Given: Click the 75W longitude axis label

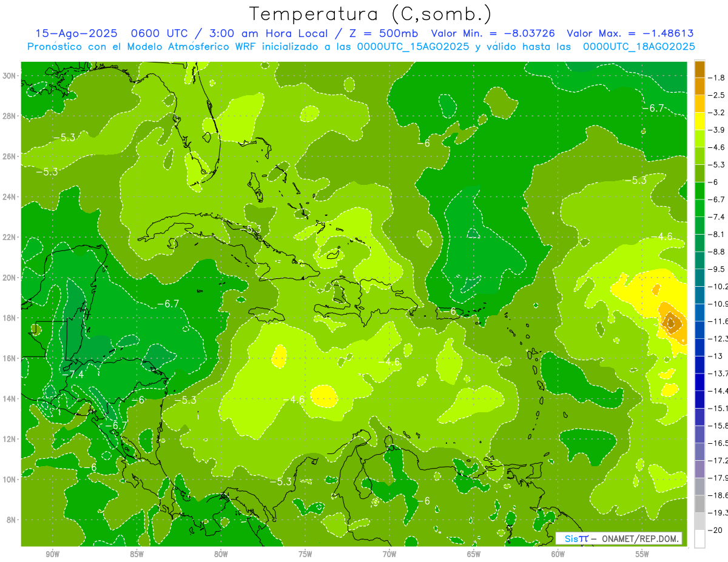Looking at the screenshot, I should [x=305, y=554].
